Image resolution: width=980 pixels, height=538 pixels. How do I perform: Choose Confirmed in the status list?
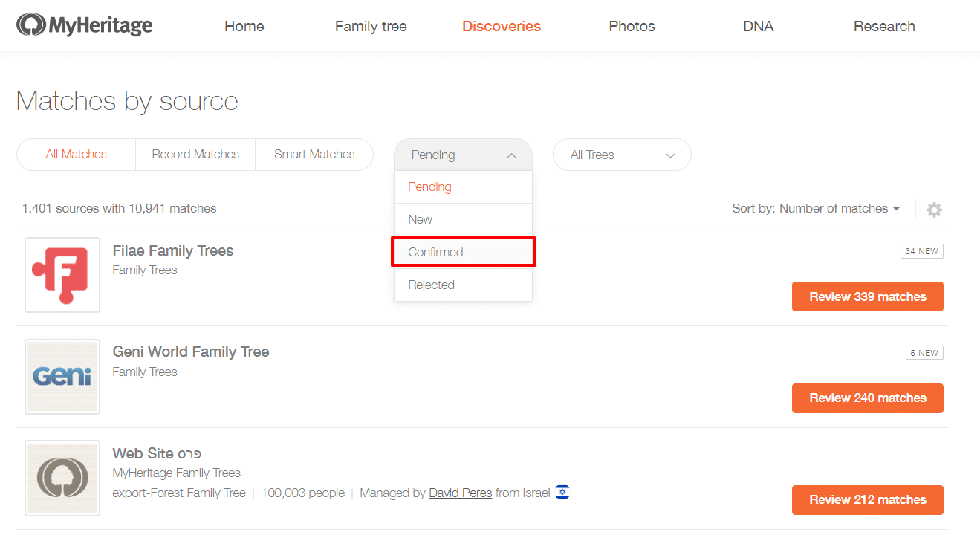(463, 252)
